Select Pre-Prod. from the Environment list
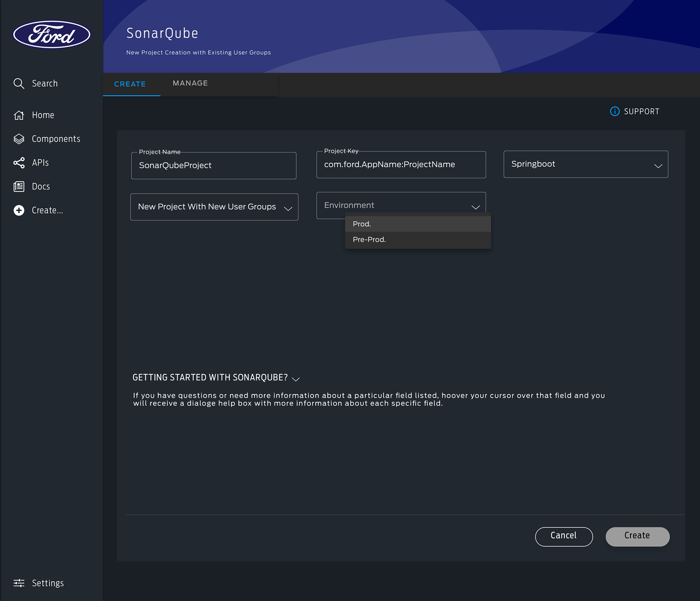 point(418,240)
